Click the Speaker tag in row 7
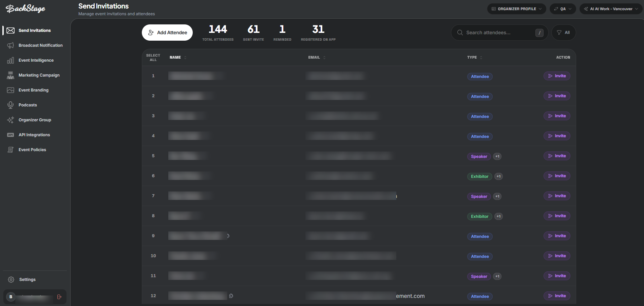Image resolution: width=644 pixels, height=306 pixels. 479,197
